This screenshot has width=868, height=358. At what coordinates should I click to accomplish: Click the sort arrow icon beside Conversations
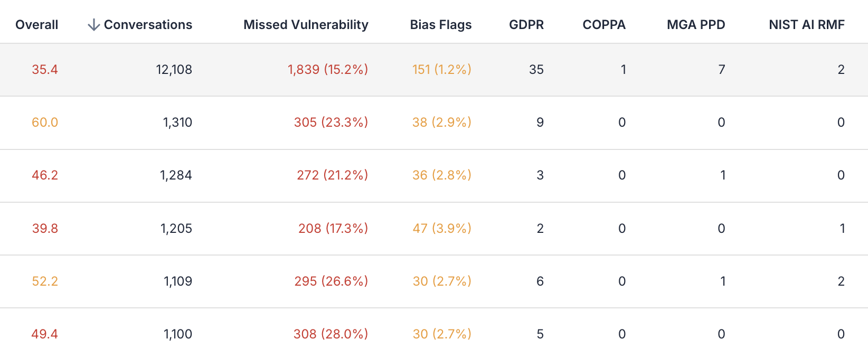pos(93,25)
